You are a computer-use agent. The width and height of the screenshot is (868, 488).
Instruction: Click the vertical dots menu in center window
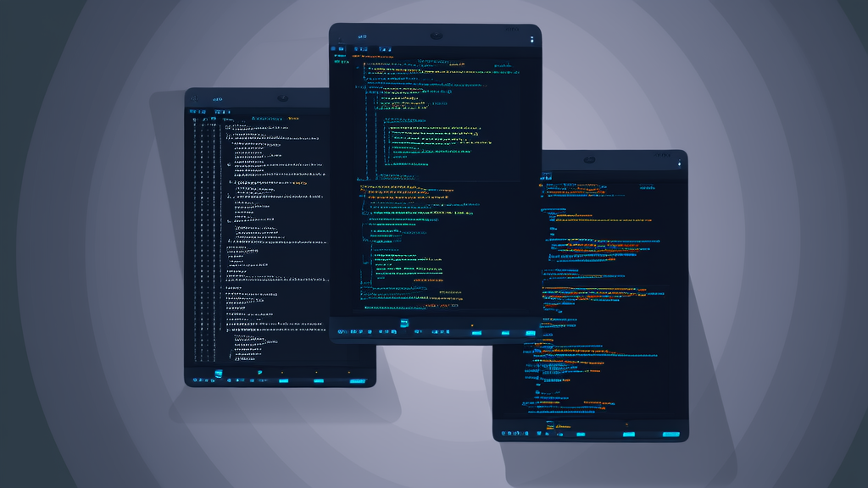tap(532, 39)
